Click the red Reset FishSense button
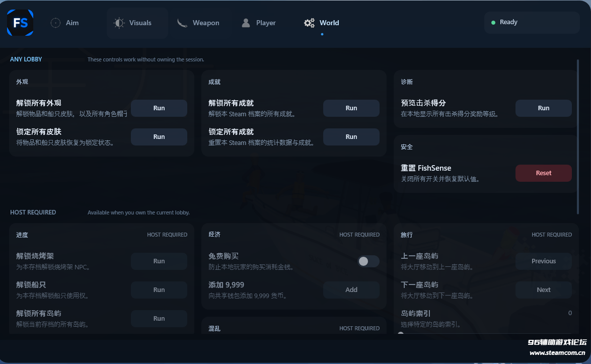This screenshot has height=364, width=591. (x=544, y=173)
